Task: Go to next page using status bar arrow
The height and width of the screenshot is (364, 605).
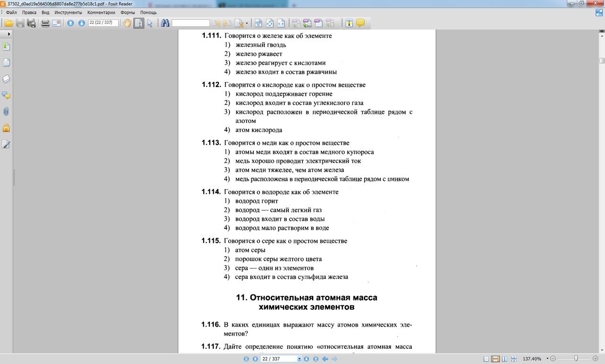Action: (x=306, y=359)
